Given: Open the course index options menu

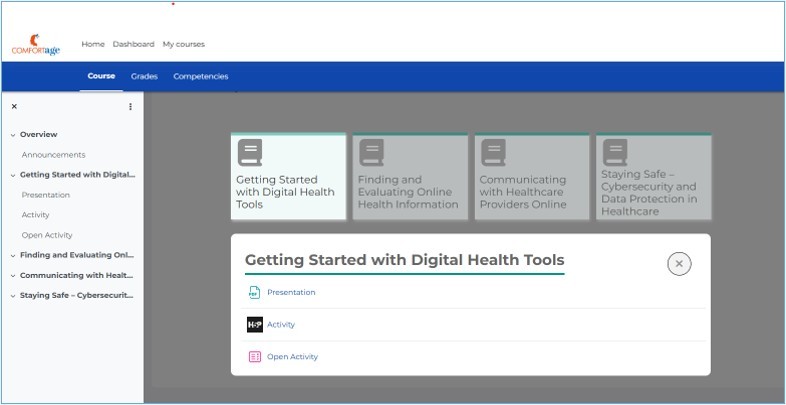Looking at the screenshot, I should point(130,106).
